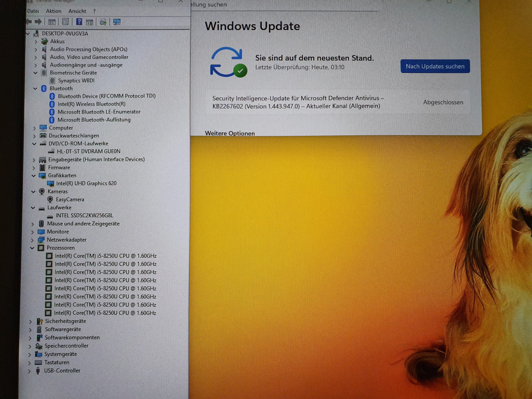This screenshot has width=532, height=399.
Task: Expand the Netzwerkadapter category
Action: click(x=32, y=240)
